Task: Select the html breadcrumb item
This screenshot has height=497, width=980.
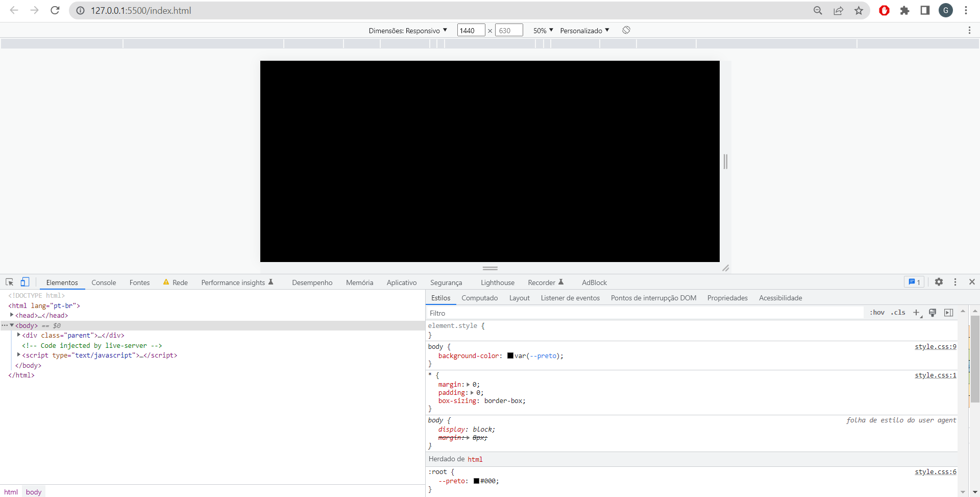Action: (11, 492)
